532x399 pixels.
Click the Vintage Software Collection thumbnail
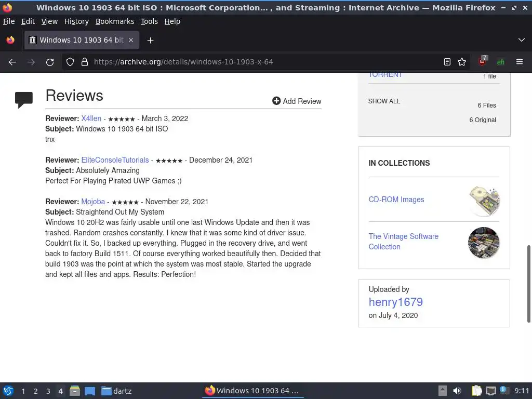(484, 243)
